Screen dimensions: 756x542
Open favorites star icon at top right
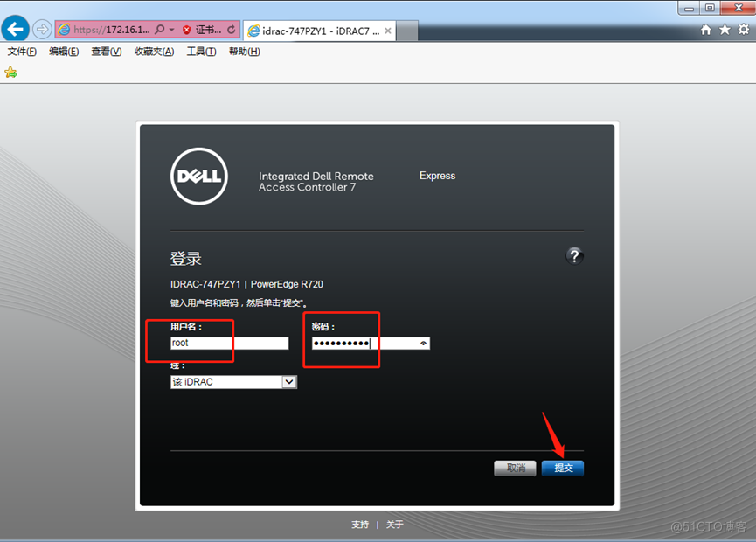point(725,30)
